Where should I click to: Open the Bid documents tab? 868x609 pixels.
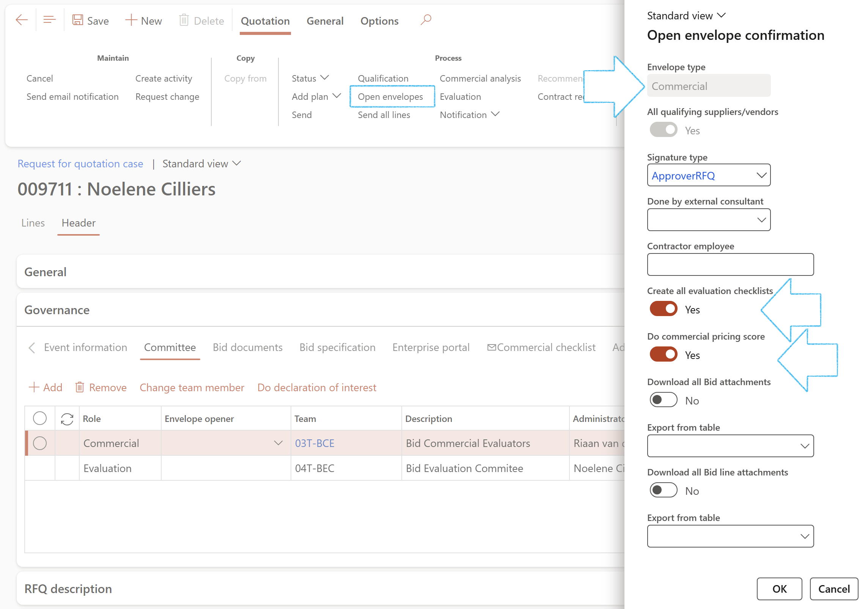click(247, 348)
